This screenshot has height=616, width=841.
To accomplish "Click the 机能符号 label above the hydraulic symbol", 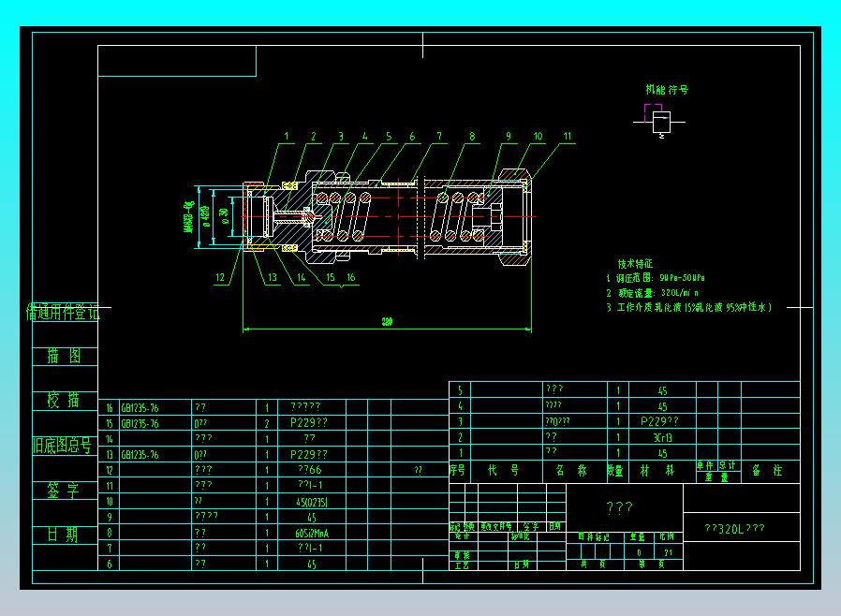I will (667, 90).
